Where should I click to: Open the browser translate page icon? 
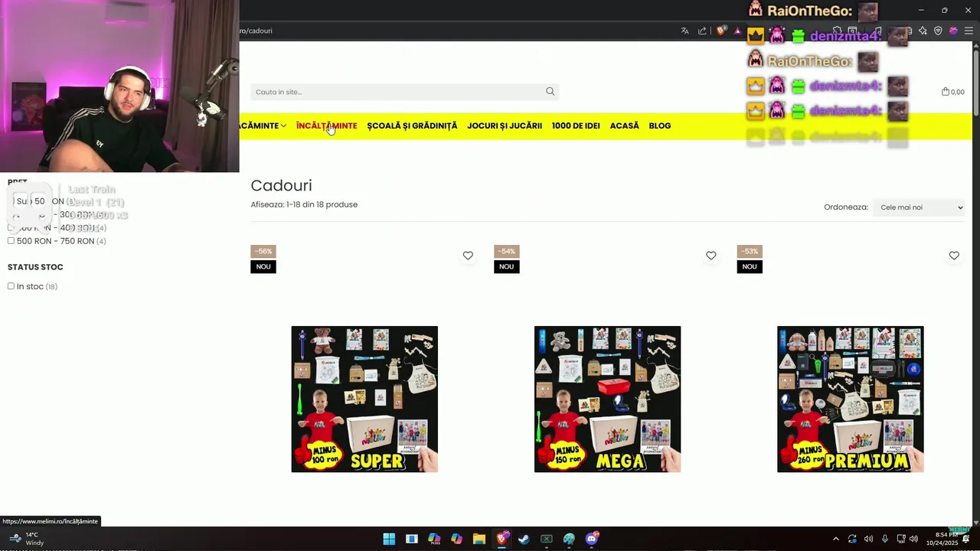click(684, 31)
